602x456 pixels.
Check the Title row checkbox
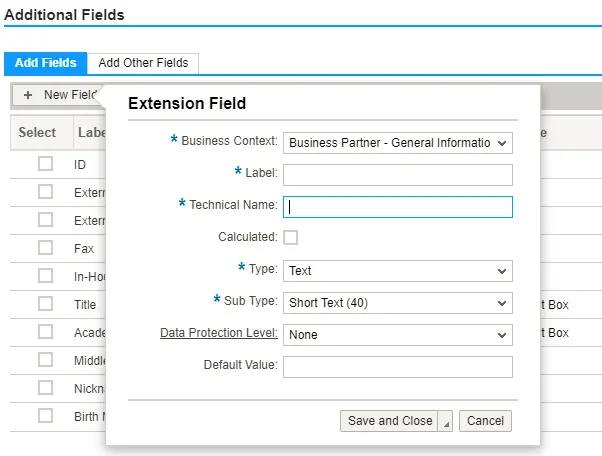(45, 304)
